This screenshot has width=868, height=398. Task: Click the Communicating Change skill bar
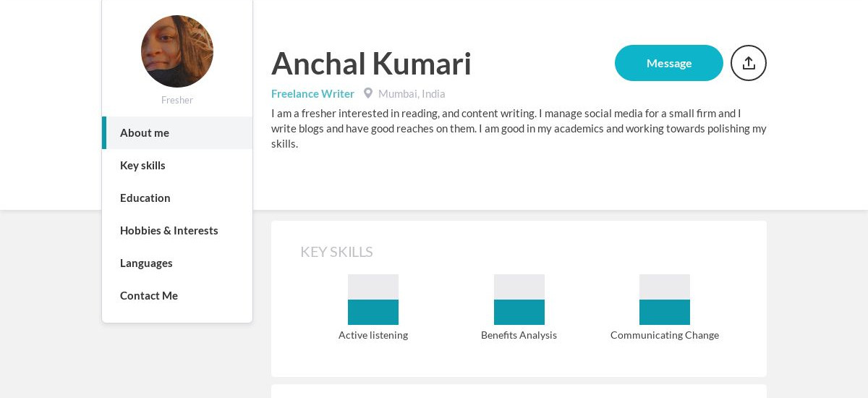point(665,300)
